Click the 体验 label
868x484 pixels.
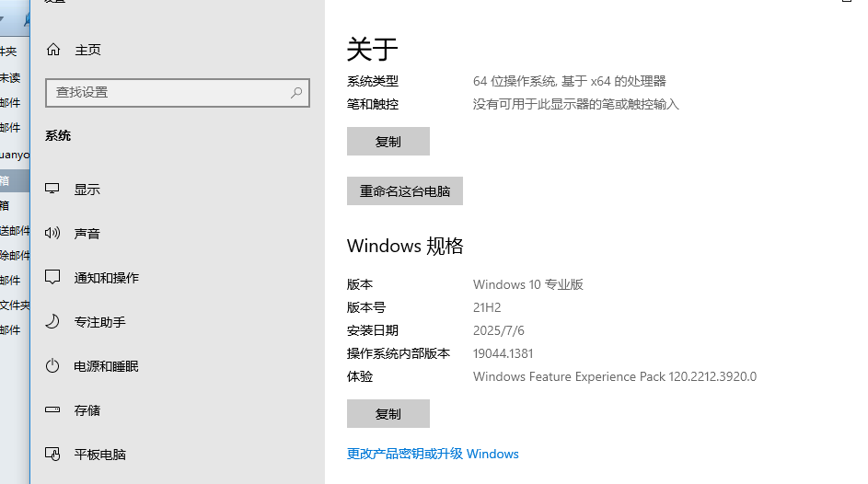(x=360, y=376)
